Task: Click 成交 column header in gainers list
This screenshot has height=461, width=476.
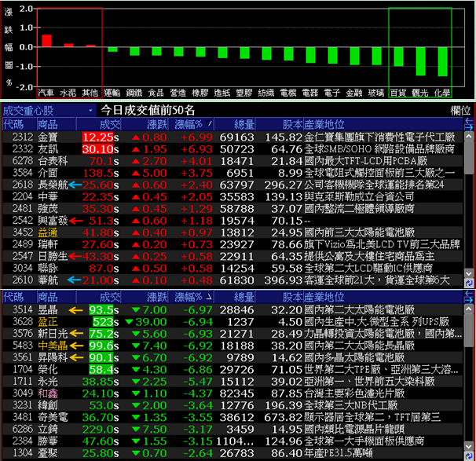Action: [x=98, y=124]
